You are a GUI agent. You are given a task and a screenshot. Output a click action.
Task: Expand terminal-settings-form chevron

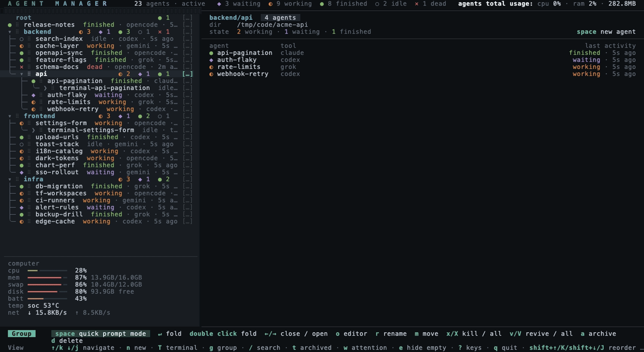(33, 130)
